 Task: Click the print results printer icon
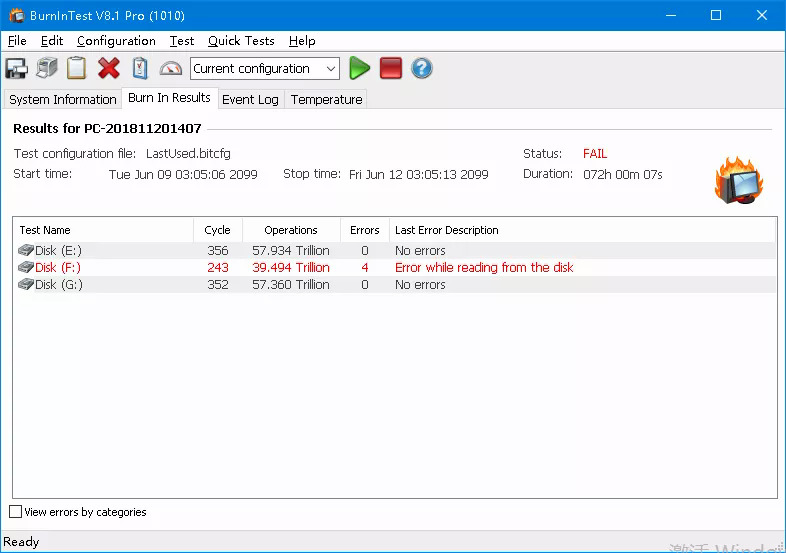coord(47,69)
